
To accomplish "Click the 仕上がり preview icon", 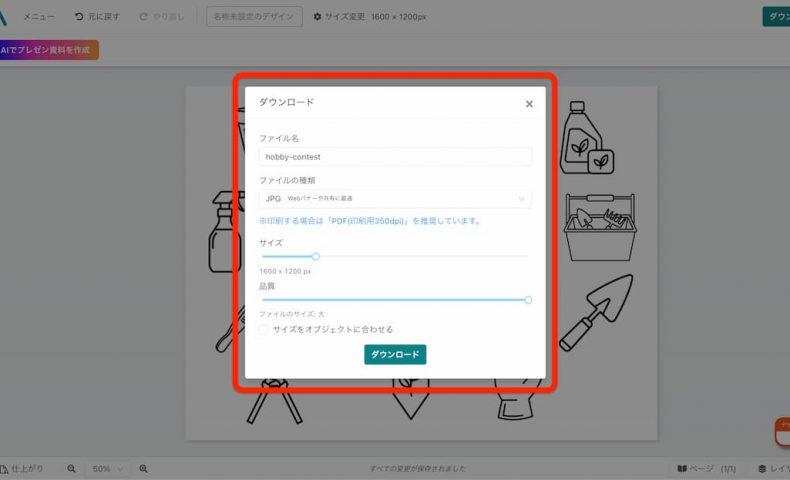I will pos(6,468).
